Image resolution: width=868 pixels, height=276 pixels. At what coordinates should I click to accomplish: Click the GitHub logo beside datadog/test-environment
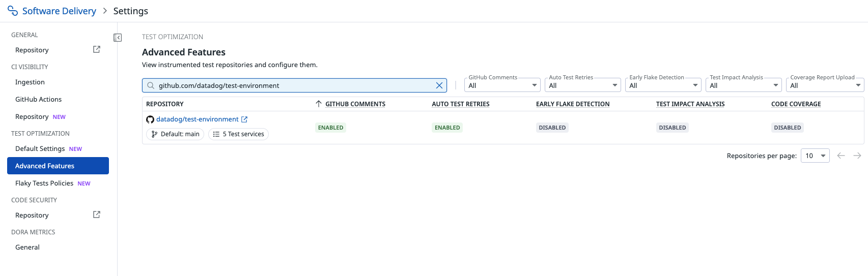click(150, 119)
